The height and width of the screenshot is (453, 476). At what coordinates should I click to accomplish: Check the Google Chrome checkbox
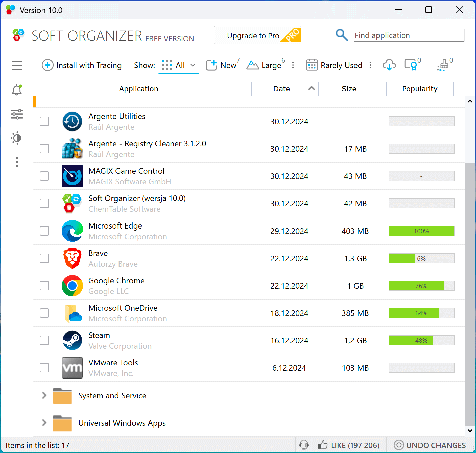pos(44,286)
